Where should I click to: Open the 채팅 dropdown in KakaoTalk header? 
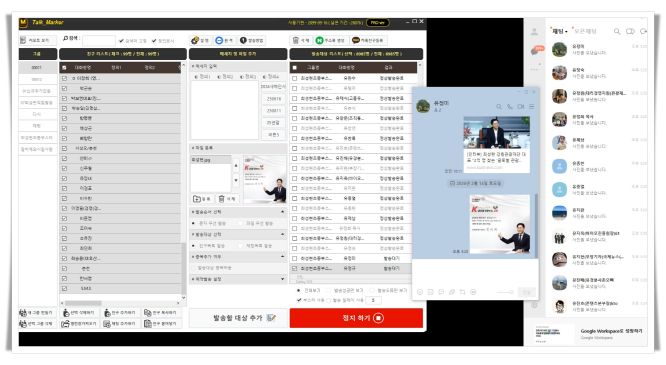(559, 31)
